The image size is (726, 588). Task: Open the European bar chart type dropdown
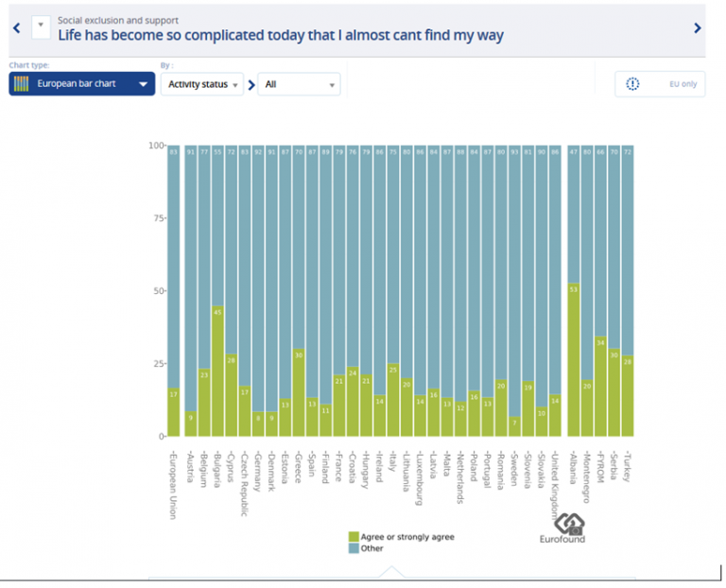pyautogui.click(x=81, y=84)
